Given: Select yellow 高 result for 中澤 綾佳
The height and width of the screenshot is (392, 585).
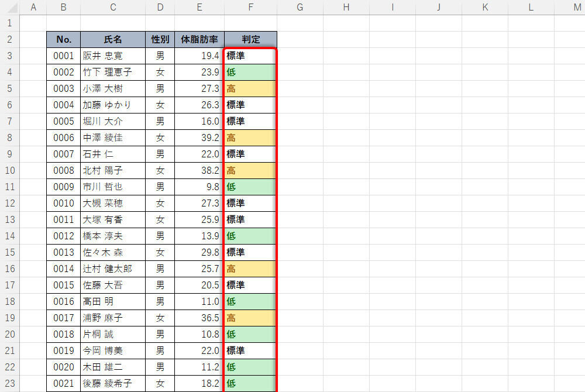Looking at the screenshot, I should point(250,138).
